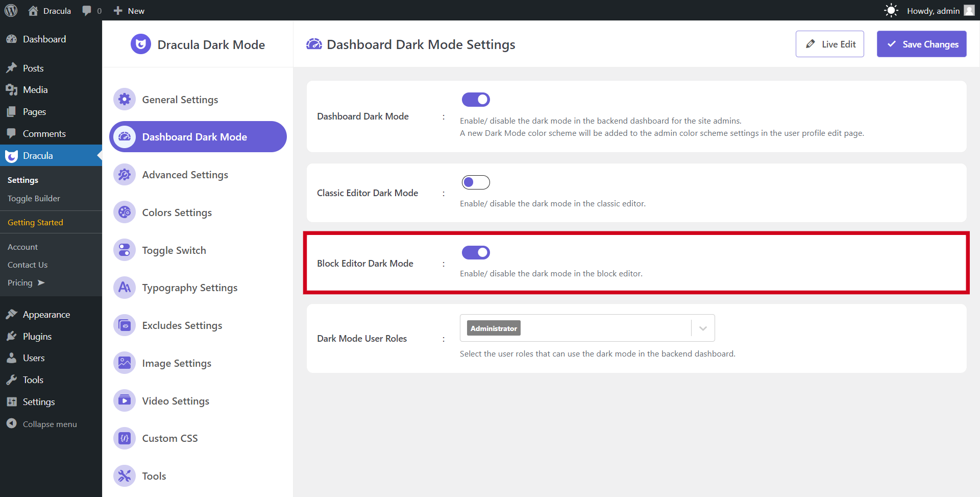
Task: Click the Typography Settings icon
Action: [125, 288]
